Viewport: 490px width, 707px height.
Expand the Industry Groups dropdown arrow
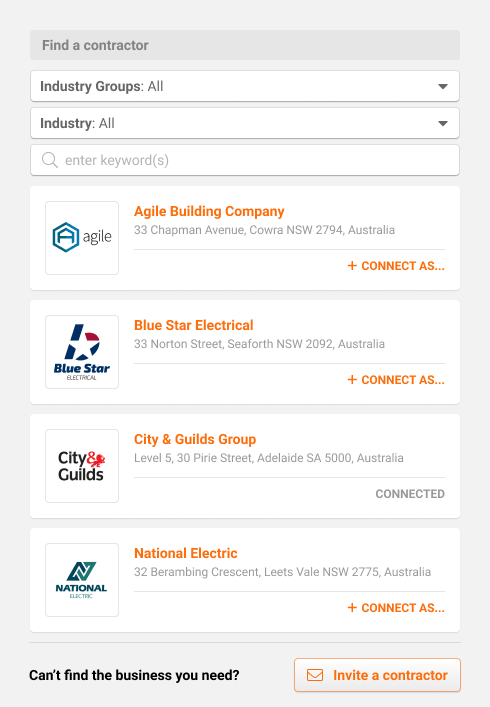coord(443,86)
